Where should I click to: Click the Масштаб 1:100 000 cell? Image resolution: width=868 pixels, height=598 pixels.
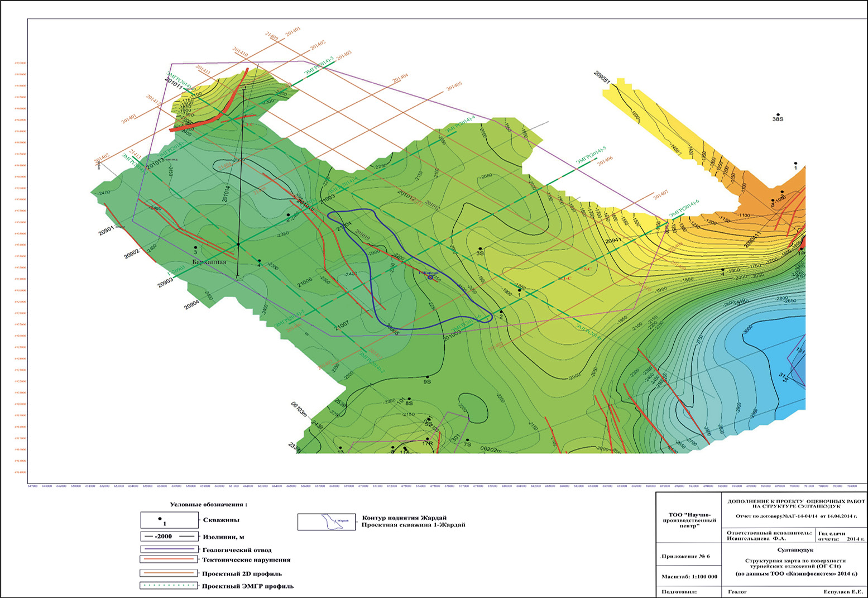pos(689,576)
